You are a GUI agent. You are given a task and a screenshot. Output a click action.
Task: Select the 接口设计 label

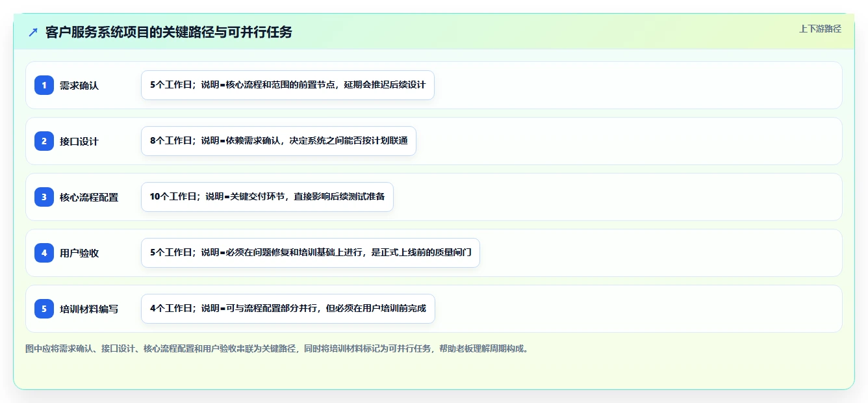click(x=79, y=141)
